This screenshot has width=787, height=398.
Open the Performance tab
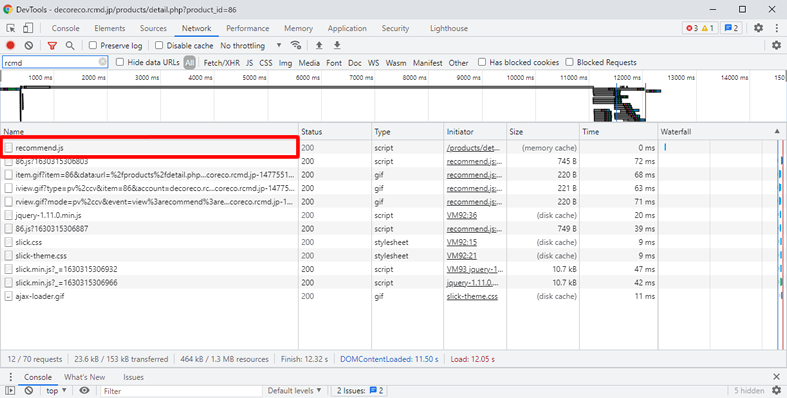click(x=247, y=28)
